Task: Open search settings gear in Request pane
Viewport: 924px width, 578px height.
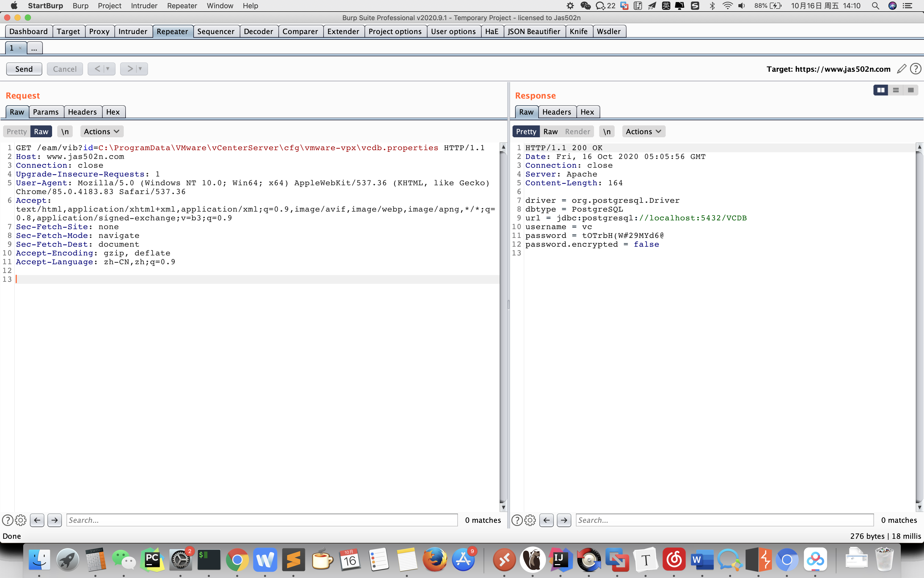Action: tap(21, 520)
